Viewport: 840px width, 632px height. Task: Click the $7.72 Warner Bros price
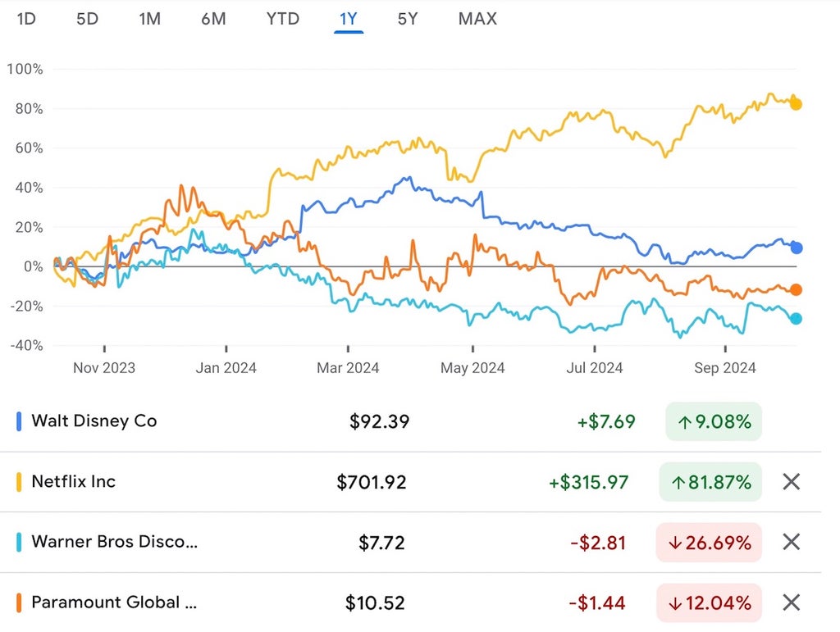click(381, 543)
